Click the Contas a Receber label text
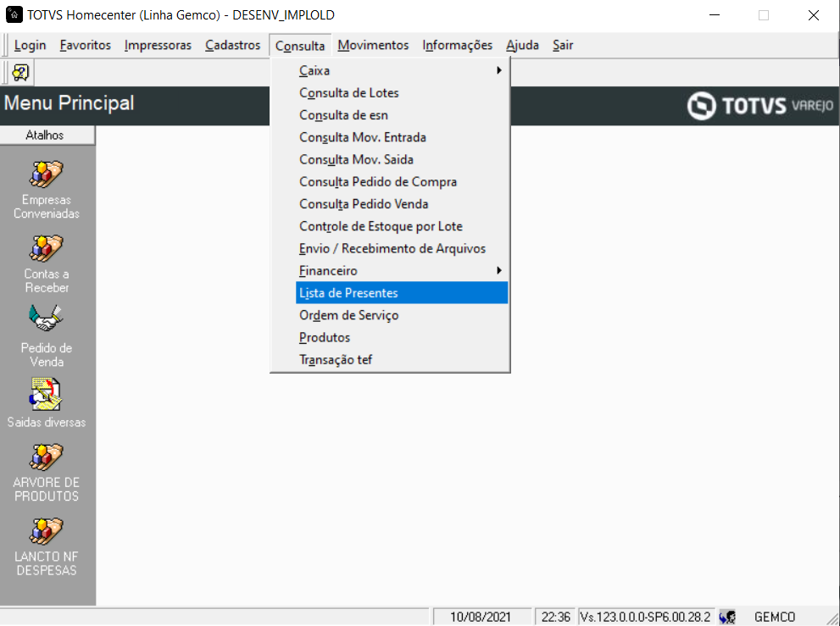This screenshot has width=840, height=626. (x=47, y=280)
